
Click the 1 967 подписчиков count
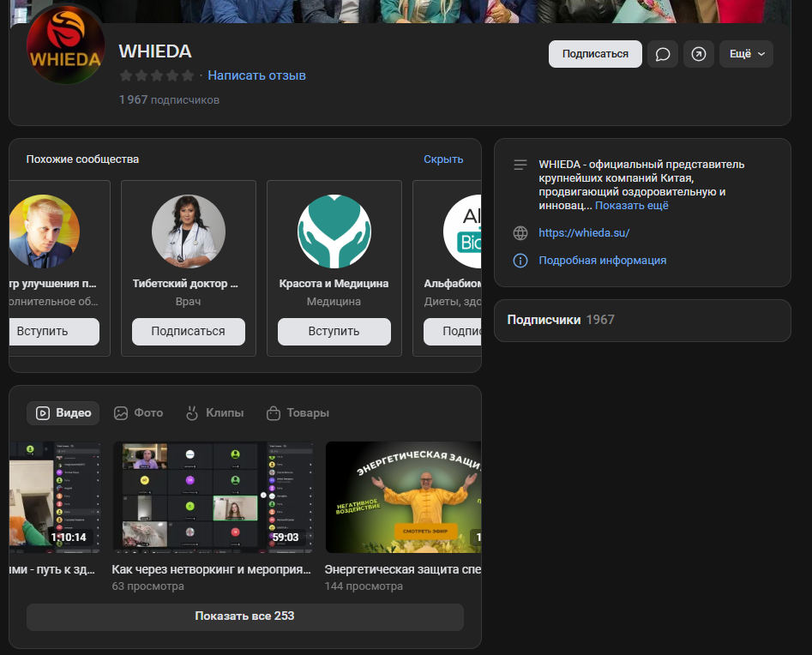click(169, 100)
